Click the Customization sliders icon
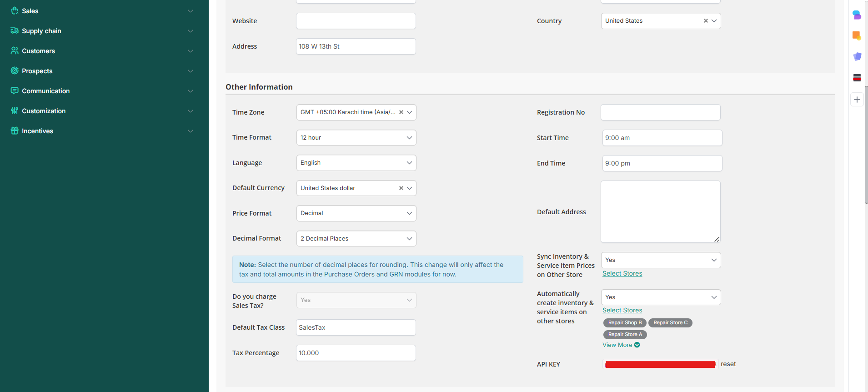Screen dimensions: 868x392 click(15, 111)
